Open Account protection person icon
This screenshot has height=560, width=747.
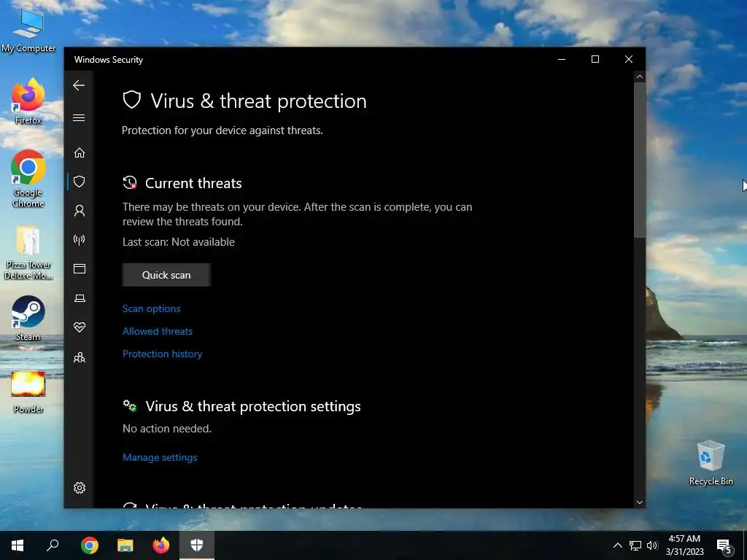click(x=80, y=211)
